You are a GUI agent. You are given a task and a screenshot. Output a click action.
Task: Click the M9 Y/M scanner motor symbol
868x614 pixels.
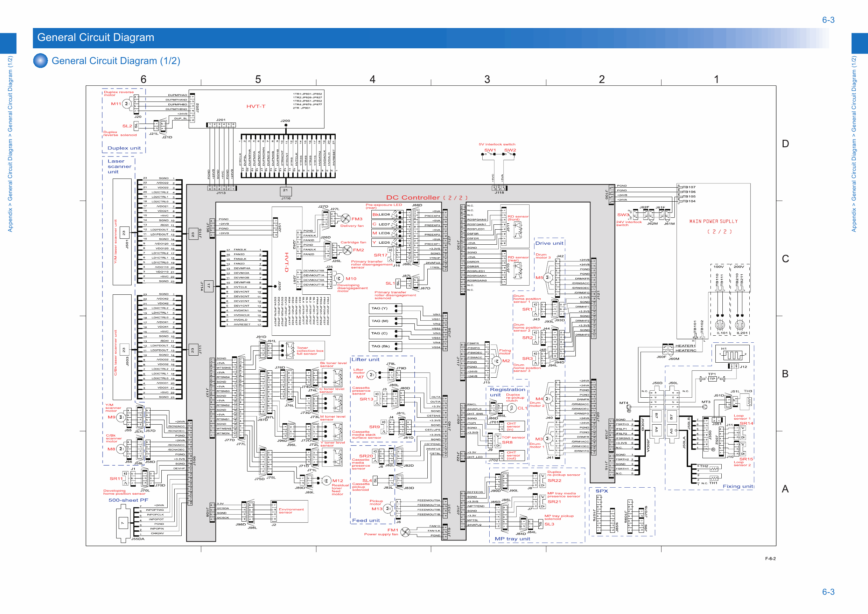click(x=121, y=417)
